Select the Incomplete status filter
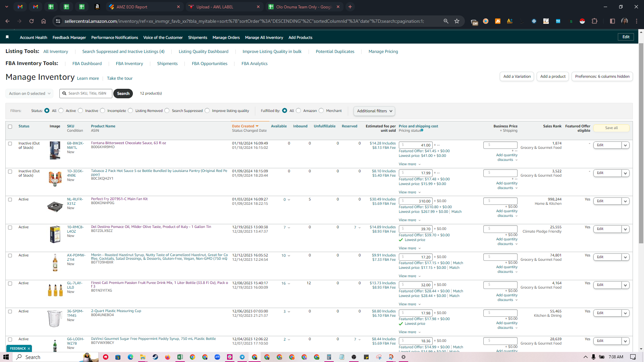The width and height of the screenshot is (644, 362). point(103,111)
